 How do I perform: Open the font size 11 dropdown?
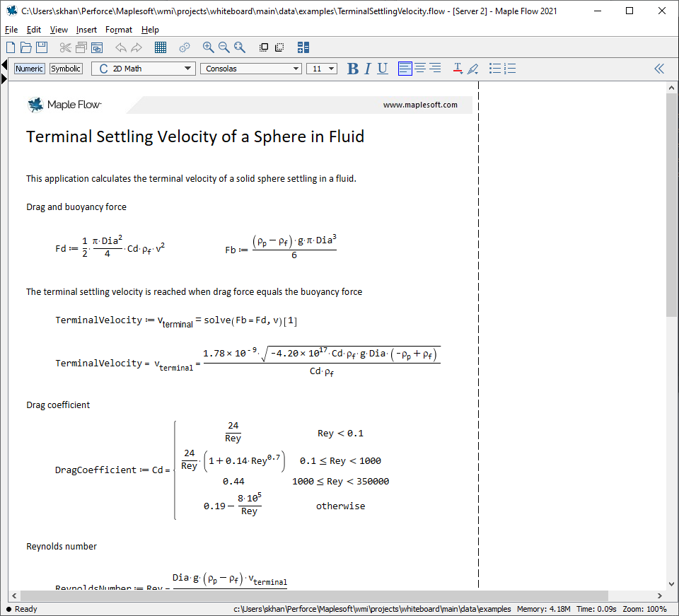(322, 69)
